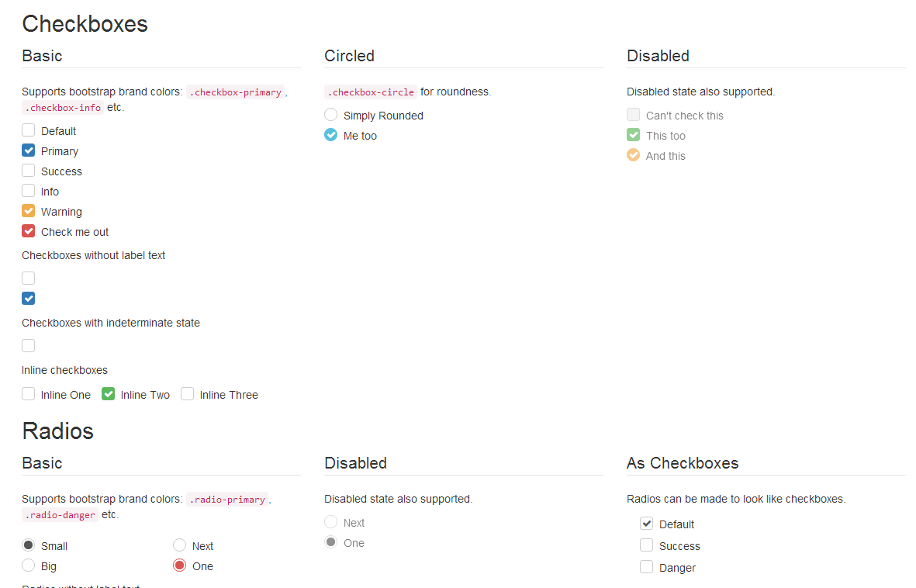Click the Check me out label
916x588 pixels.
(x=74, y=232)
